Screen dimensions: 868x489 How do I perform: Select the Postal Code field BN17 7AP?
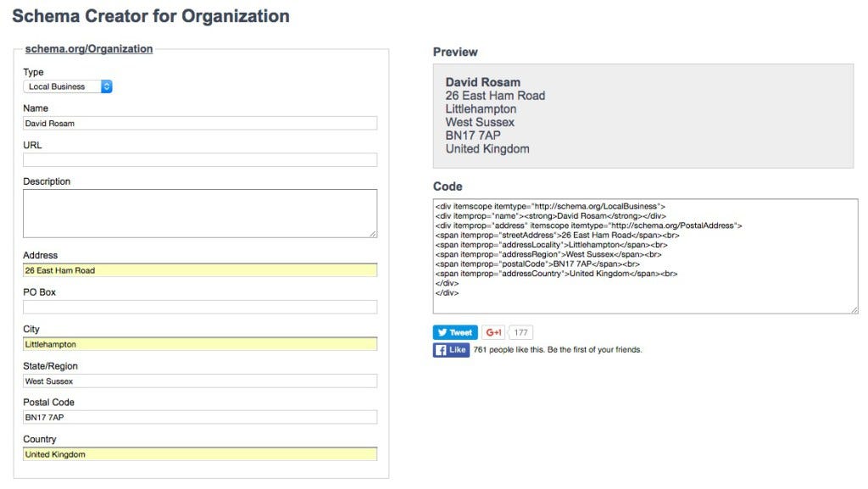[x=200, y=417]
